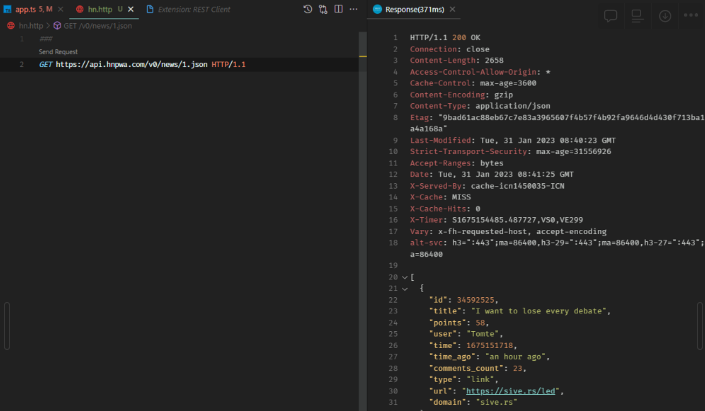
Task: Open changes compare icon in editor toolbar
Action: (x=323, y=9)
